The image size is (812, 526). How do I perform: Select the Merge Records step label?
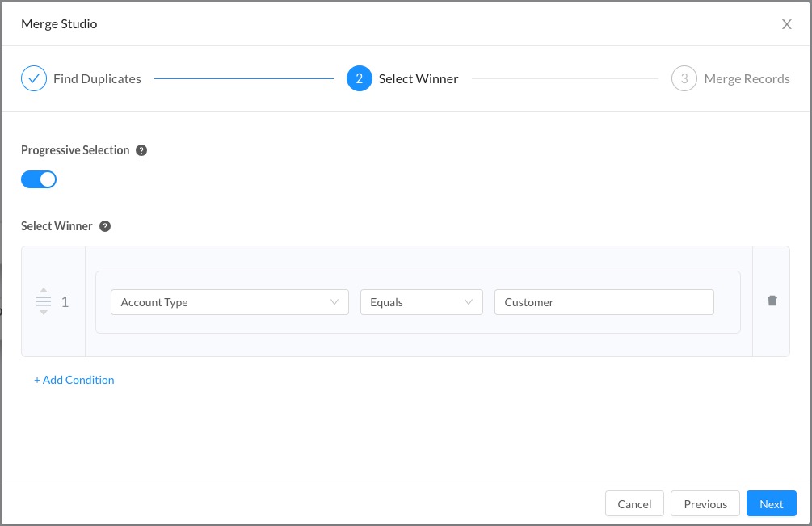(x=747, y=78)
